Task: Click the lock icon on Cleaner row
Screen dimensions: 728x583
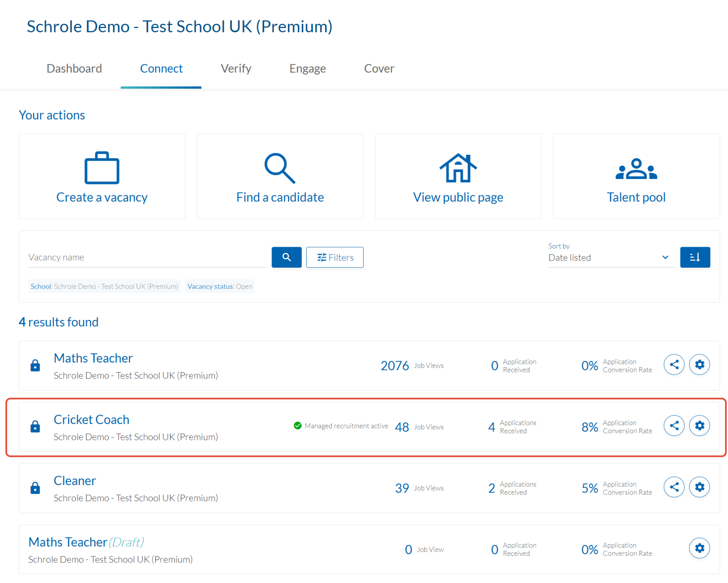Action: [x=35, y=488]
